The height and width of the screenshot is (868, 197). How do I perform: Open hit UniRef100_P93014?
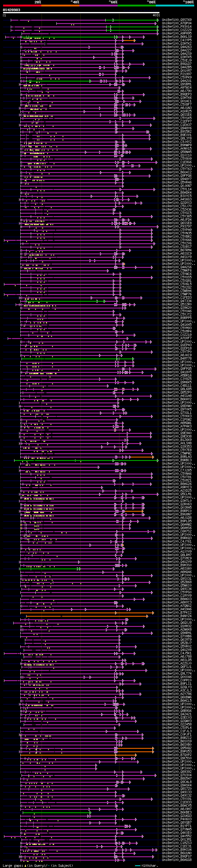[x=177, y=26]
